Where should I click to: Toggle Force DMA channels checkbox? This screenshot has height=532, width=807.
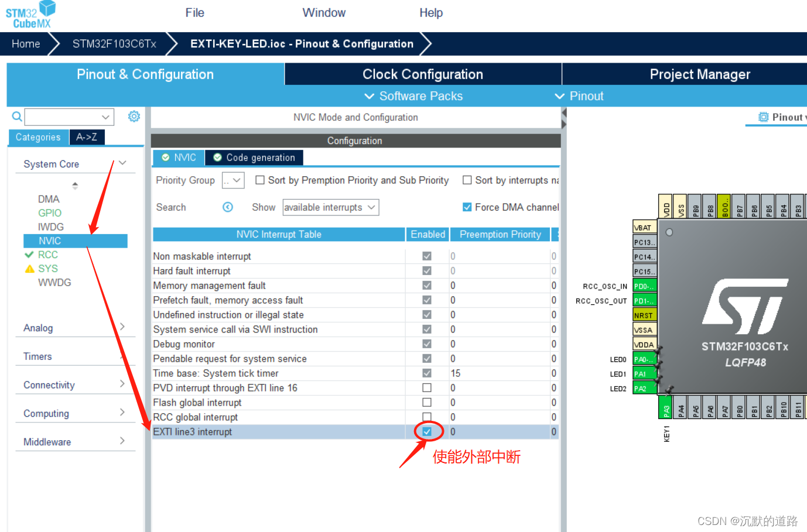(x=467, y=207)
